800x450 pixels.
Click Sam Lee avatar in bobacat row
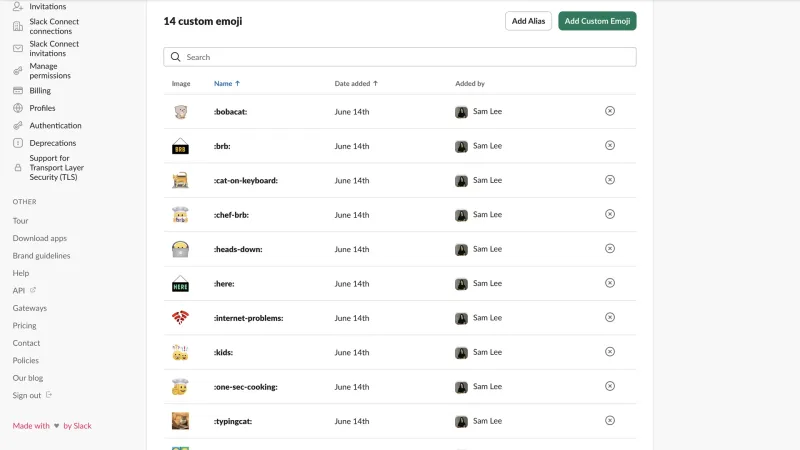point(461,112)
